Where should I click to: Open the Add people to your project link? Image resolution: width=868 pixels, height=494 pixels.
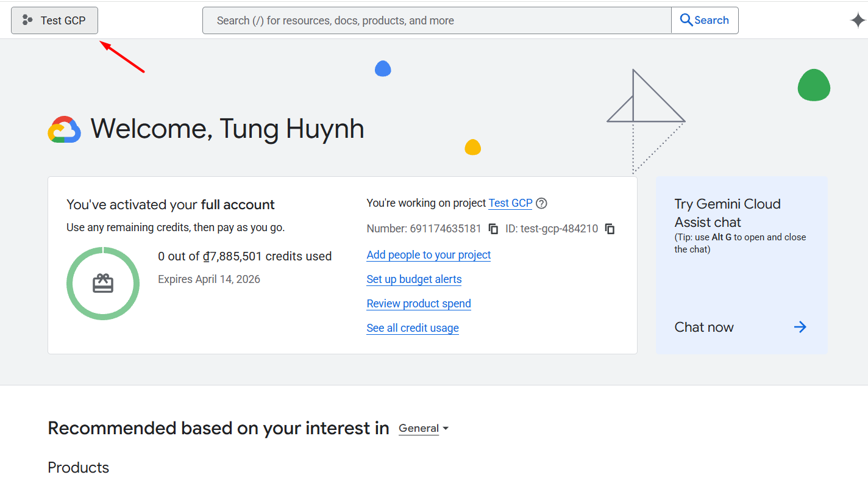[429, 255]
